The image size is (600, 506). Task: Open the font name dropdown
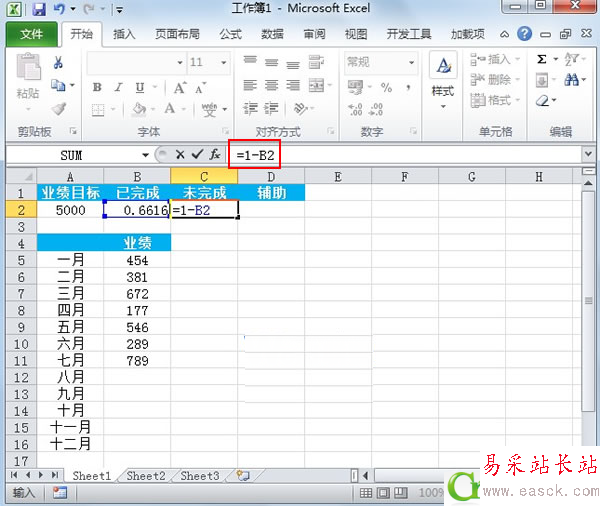coord(179,62)
